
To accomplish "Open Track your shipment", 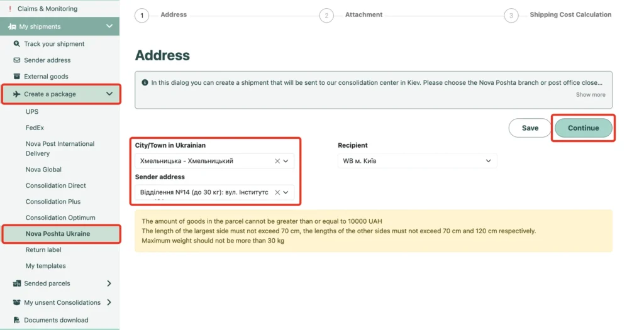I will pyautogui.click(x=54, y=44).
